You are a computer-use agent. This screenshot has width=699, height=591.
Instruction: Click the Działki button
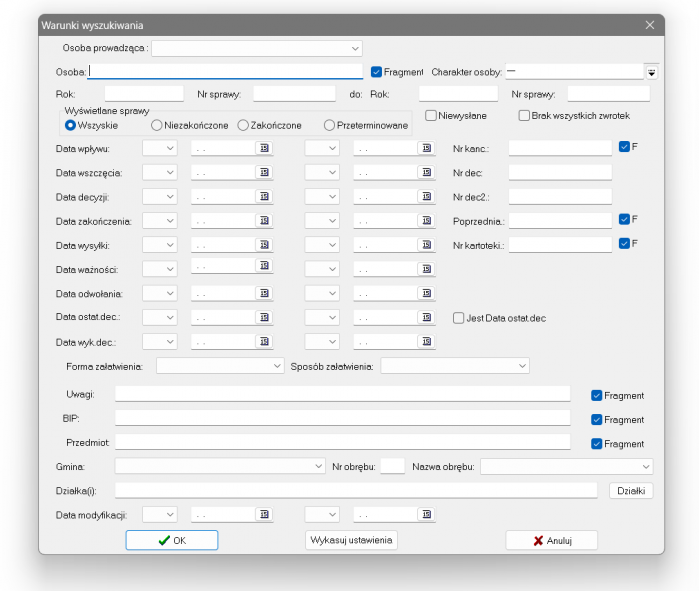click(x=630, y=490)
